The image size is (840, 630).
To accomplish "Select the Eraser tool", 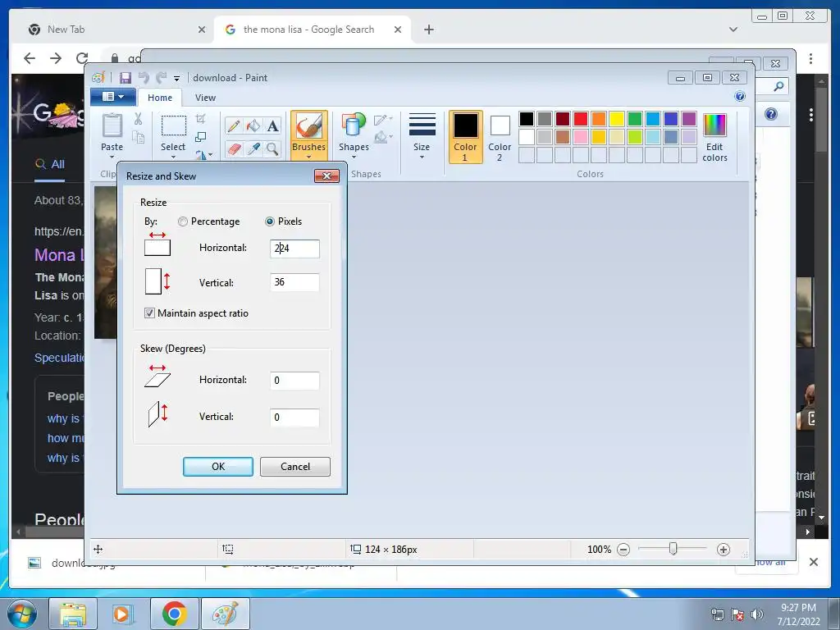I will 234,148.
